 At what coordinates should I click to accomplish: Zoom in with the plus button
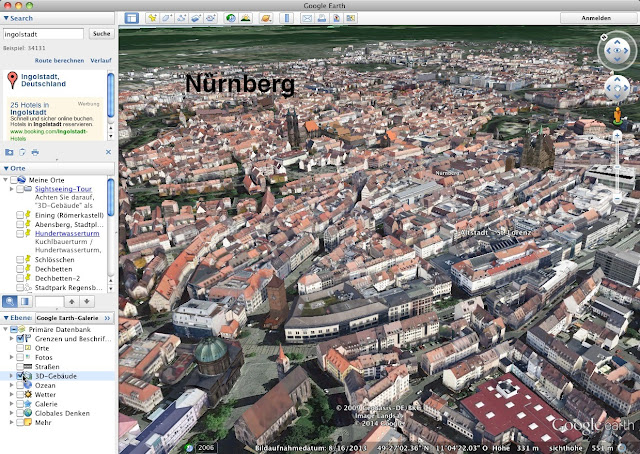pos(617,136)
